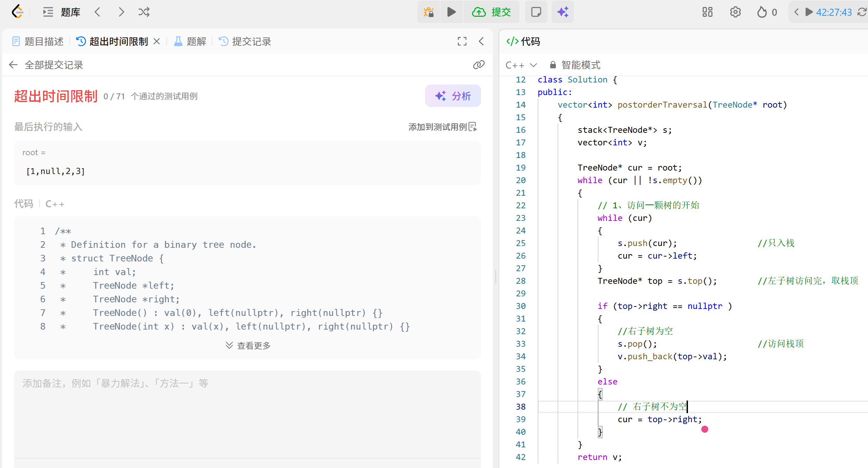This screenshot has height=468, width=868.
Task: Click the LeetCode logo icon
Action: click(x=17, y=12)
